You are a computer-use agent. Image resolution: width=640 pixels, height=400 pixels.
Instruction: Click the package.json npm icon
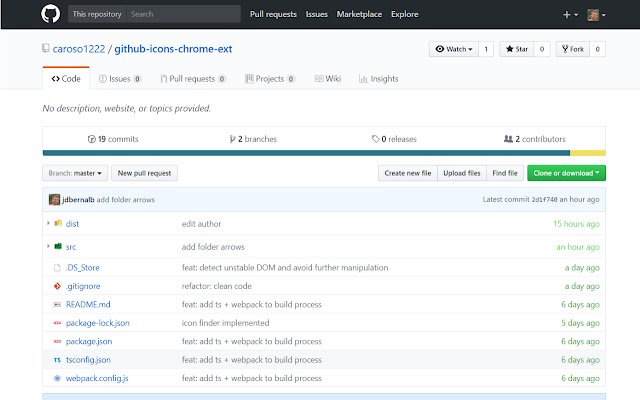click(x=57, y=341)
